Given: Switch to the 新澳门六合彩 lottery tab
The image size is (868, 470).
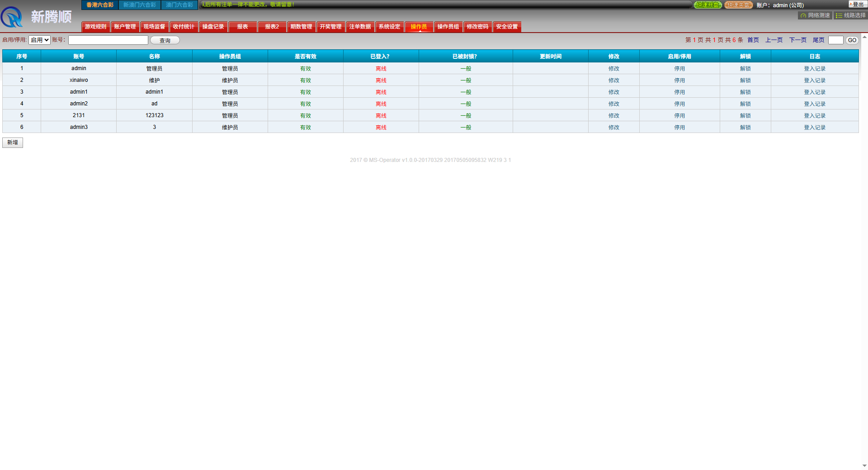Looking at the screenshot, I should pyautogui.click(x=140, y=5).
